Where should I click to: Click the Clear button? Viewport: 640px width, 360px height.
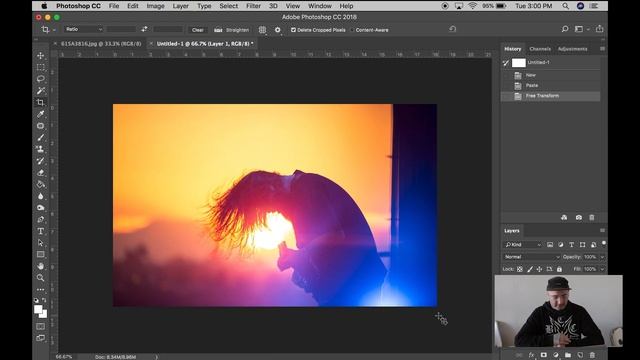coord(198,30)
